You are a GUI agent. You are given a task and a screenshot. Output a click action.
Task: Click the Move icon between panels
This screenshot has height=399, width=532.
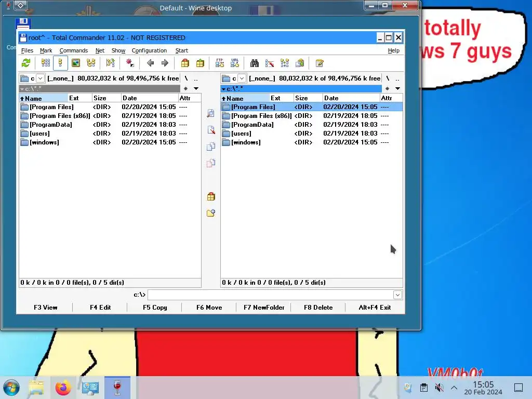click(x=211, y=163)
